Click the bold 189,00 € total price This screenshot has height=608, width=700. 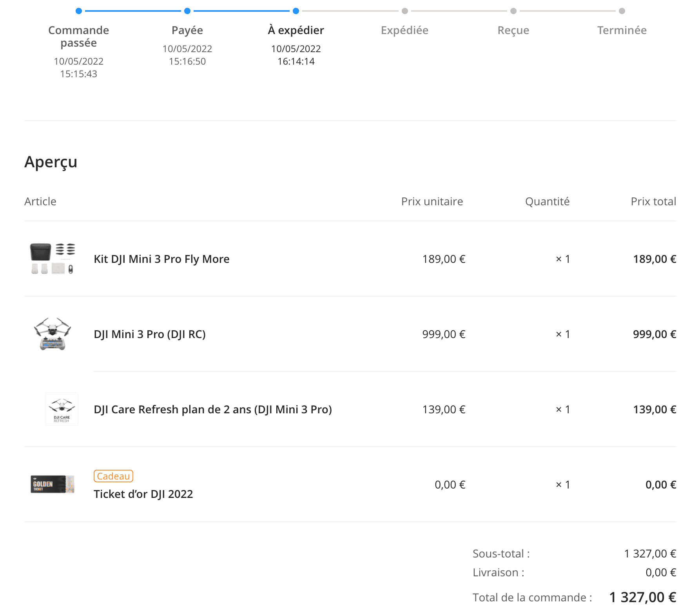point(655,259)
